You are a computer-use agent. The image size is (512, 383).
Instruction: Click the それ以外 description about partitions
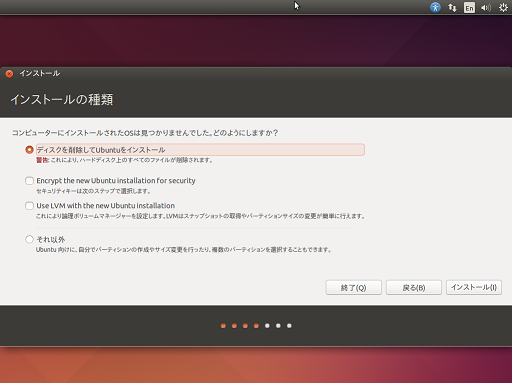(184, 250)
